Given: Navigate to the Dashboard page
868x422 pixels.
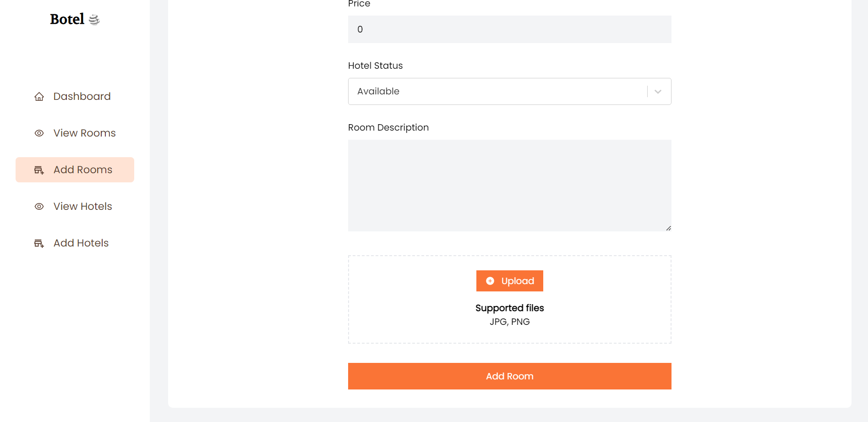Looking at the screenshot, I should click(x=82, y=97).
